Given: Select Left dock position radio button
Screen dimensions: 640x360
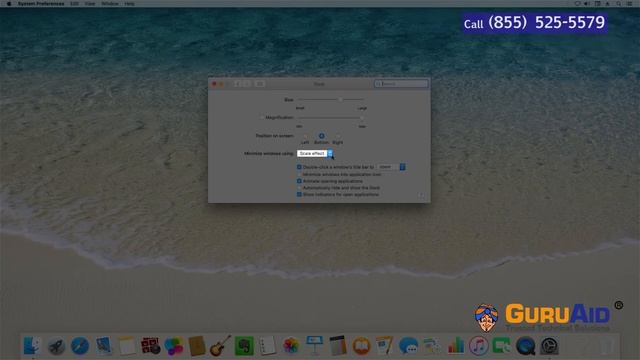Looking at the screenshot, I should [x=305, y=136].
